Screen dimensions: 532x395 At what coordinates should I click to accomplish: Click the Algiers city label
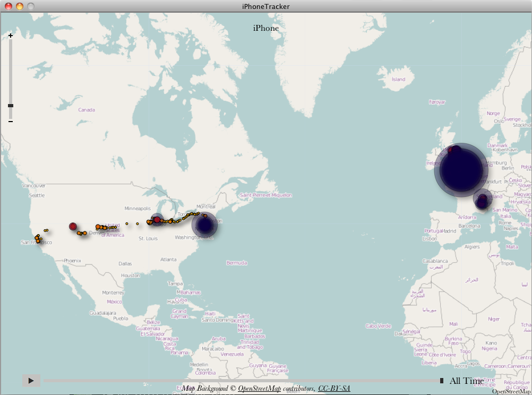coord(472,247)
